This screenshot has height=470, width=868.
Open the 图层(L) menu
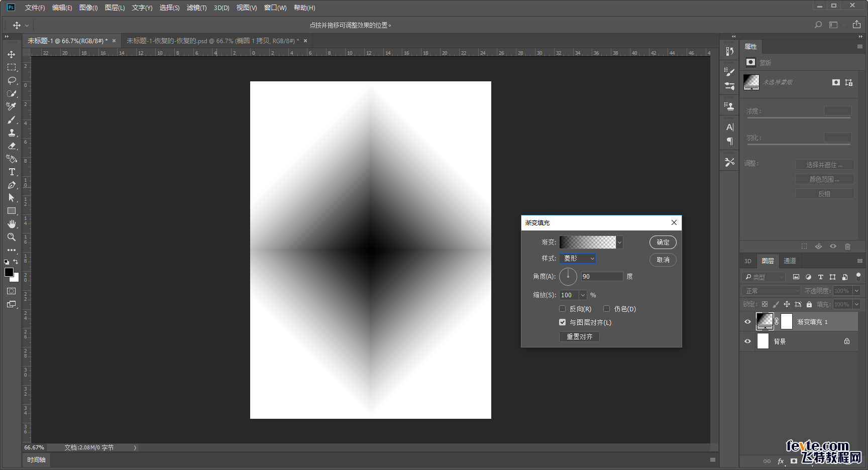(x=115, y=8)
